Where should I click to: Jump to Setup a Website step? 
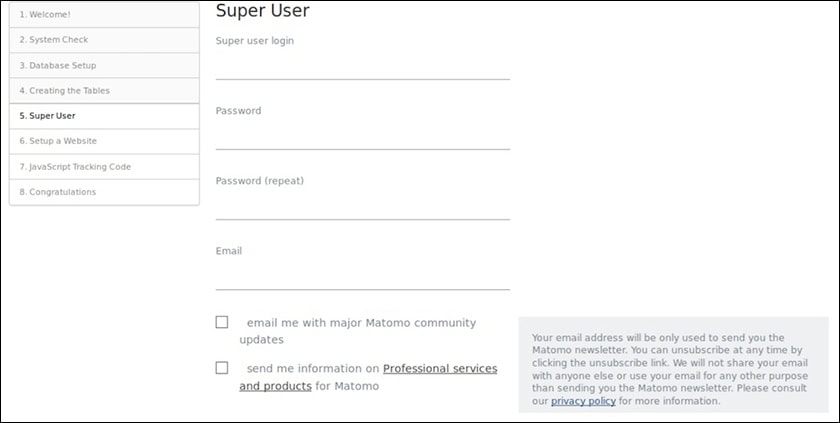tap(104, 141)
